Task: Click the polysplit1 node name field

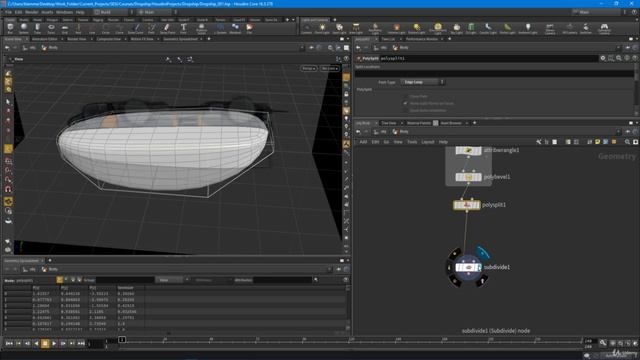Action: [x=489, y=58]
